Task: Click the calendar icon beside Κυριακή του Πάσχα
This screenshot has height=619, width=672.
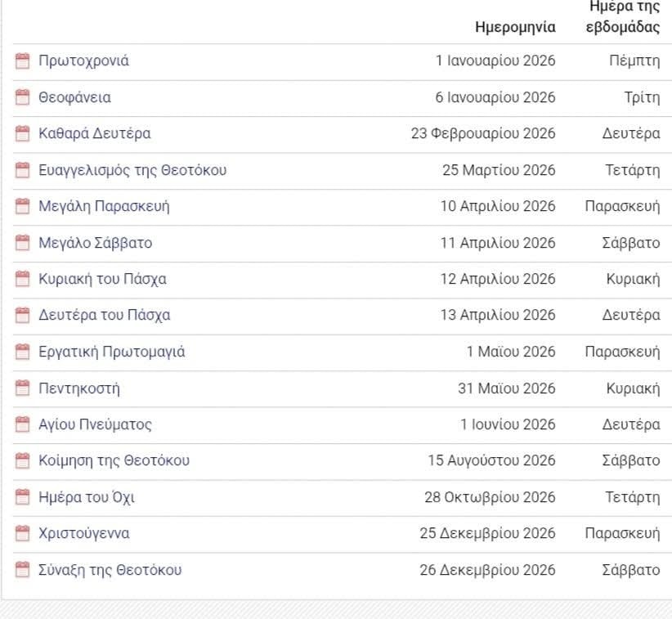Action: coord(23,279)
